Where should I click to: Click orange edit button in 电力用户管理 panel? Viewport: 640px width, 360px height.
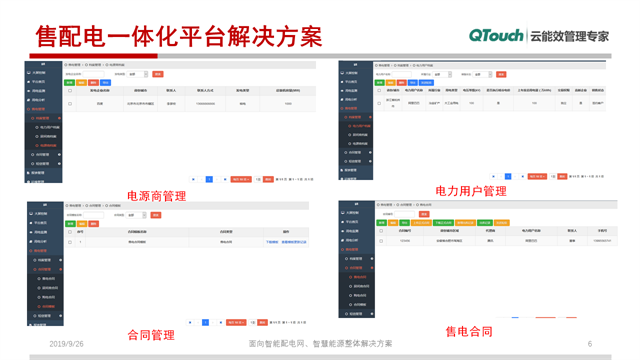click(x=391, y=82)
